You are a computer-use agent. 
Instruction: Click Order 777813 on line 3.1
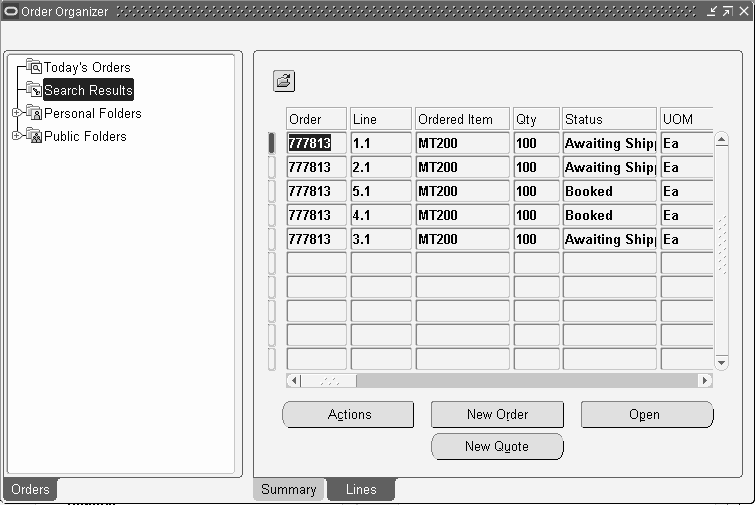[316, 239]
